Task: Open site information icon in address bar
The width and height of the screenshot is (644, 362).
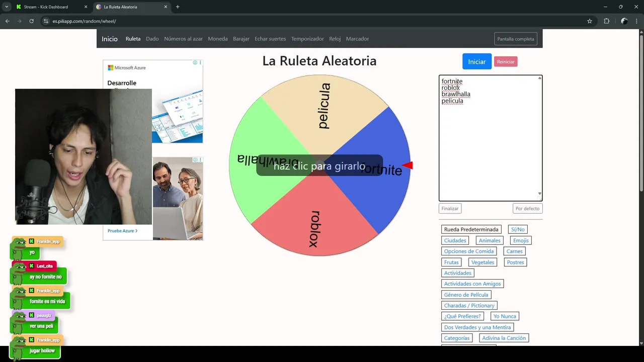Action: tap(46, 21)
